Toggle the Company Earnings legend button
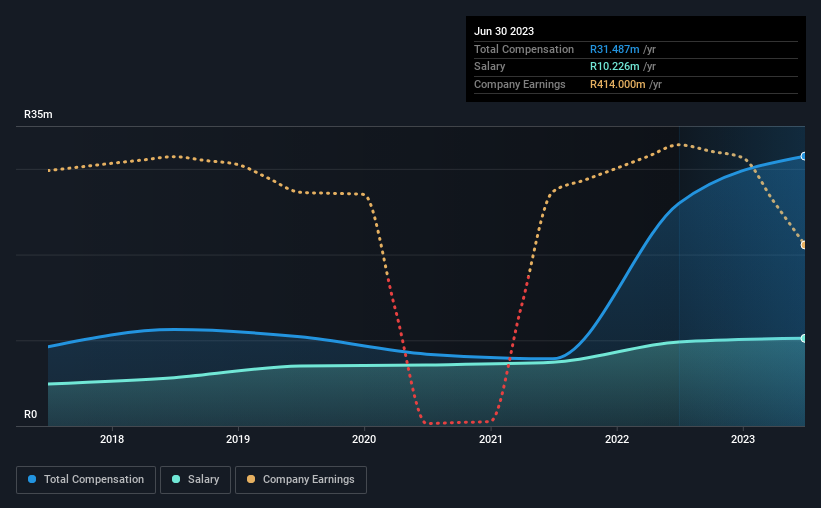This screenshot has height=508, width=821. click(x=301, y=480)
